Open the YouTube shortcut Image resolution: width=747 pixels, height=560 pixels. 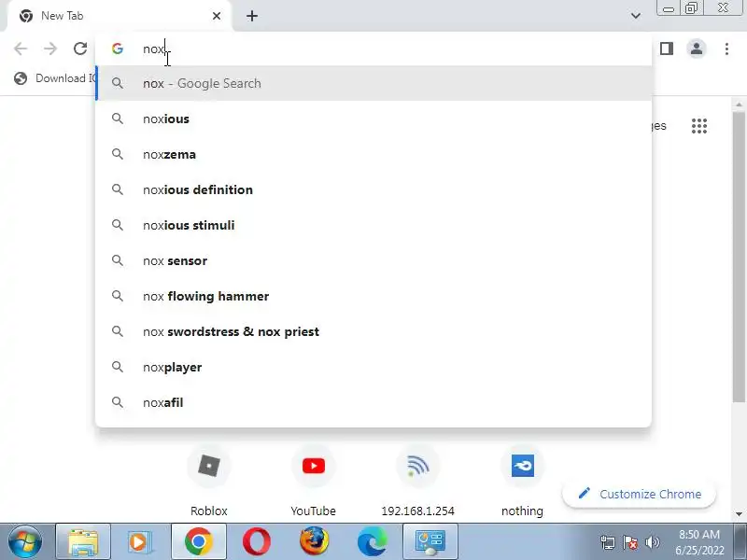314,481
